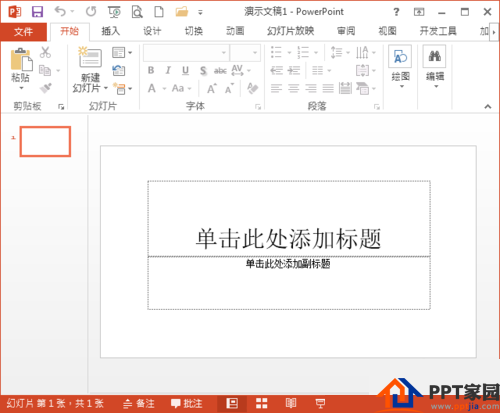Click the Paste clipboard icon
The image size is (500, 413).
[x=22, y=60]
